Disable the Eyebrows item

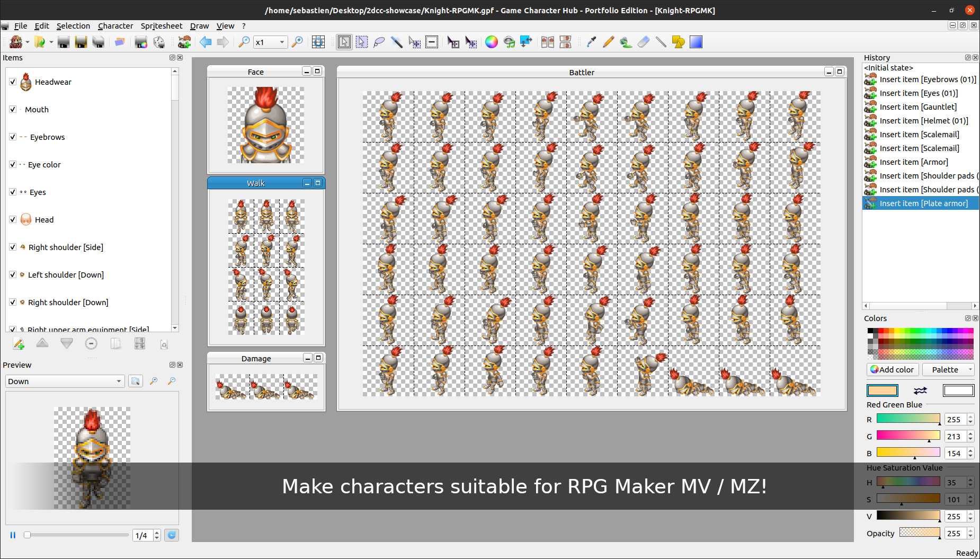pyautogui.click(x=12, y=137)
